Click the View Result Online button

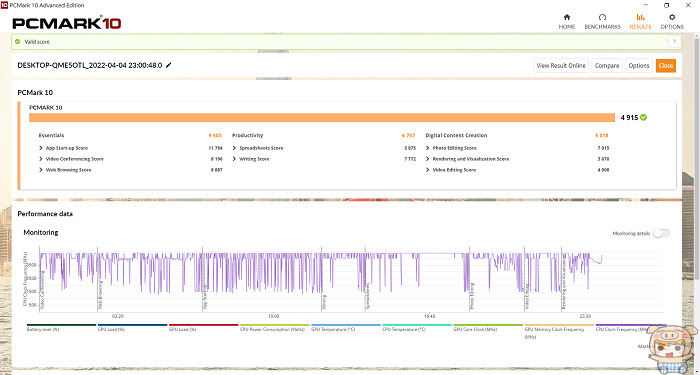pyautogui.click(x=561, y=66)
